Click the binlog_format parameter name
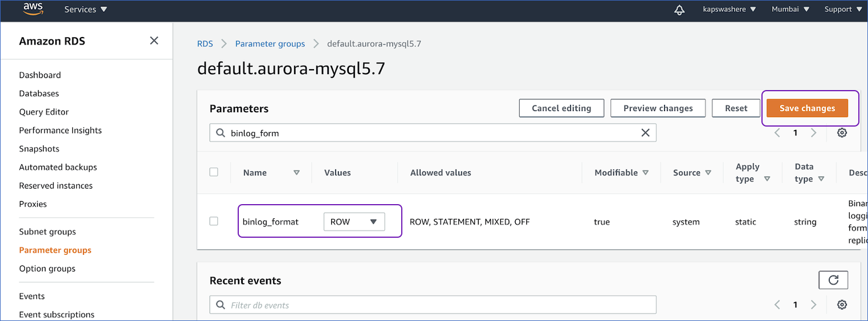This screenshot has height=321, width=868. pos(271,222)
